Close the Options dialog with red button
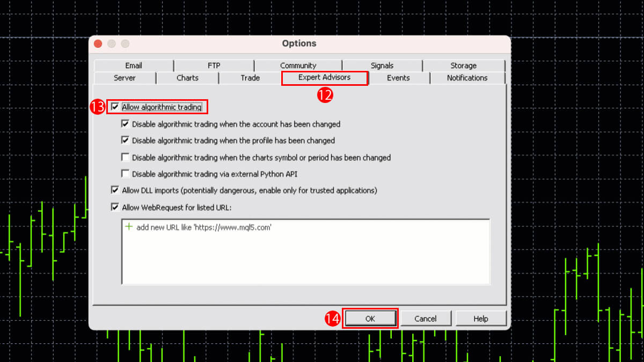Screen dimensions: 644x362 click(98, 43)
